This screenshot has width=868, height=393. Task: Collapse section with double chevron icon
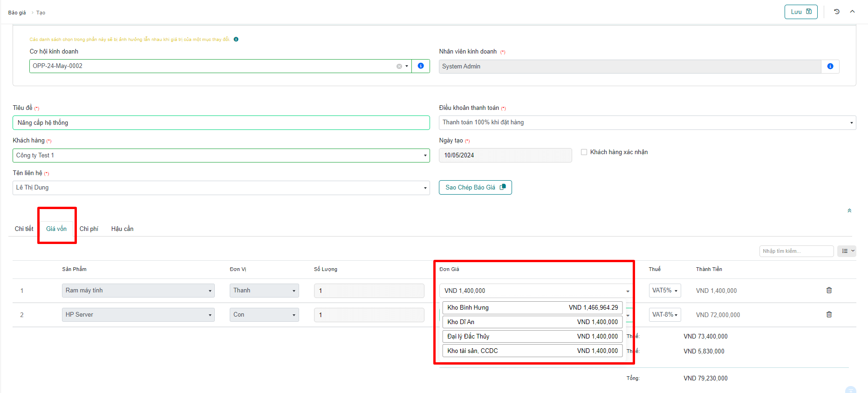849,211
